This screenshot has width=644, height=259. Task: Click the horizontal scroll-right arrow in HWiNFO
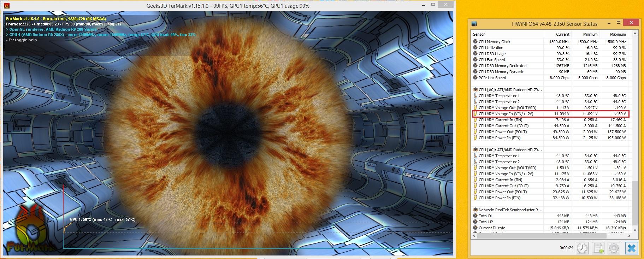[x=629, y=236]
